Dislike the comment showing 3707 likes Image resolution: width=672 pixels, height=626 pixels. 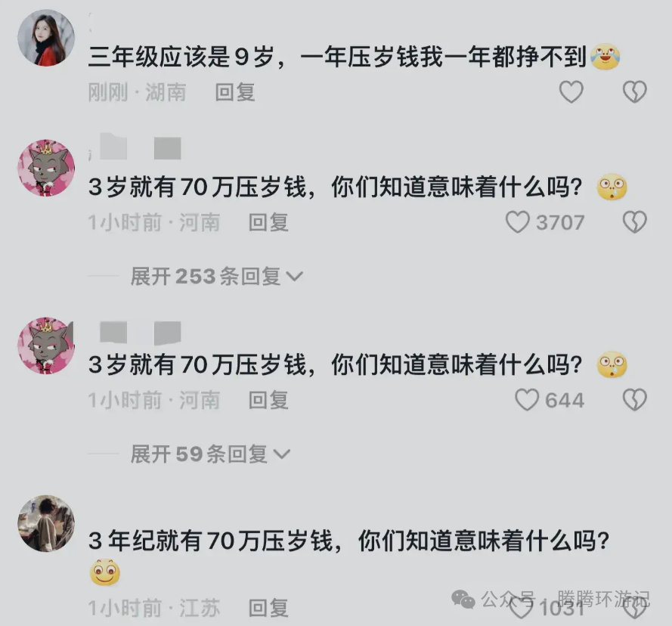click(x=635, y=222)
